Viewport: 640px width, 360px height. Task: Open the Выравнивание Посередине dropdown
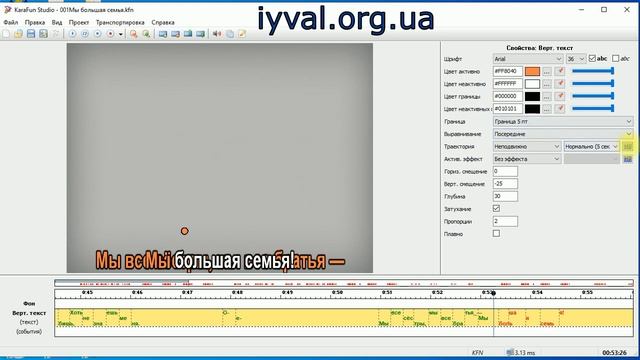(x=563, y=134)
